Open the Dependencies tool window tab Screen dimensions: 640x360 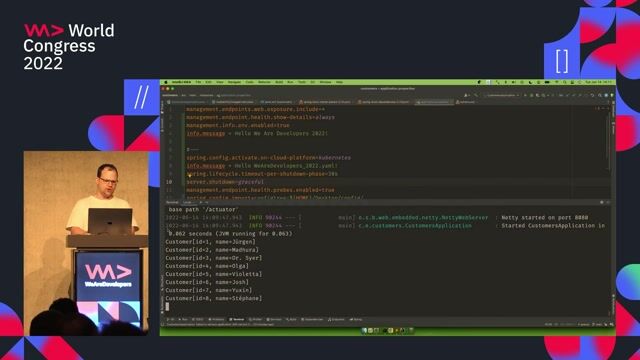tap(312, 320)
